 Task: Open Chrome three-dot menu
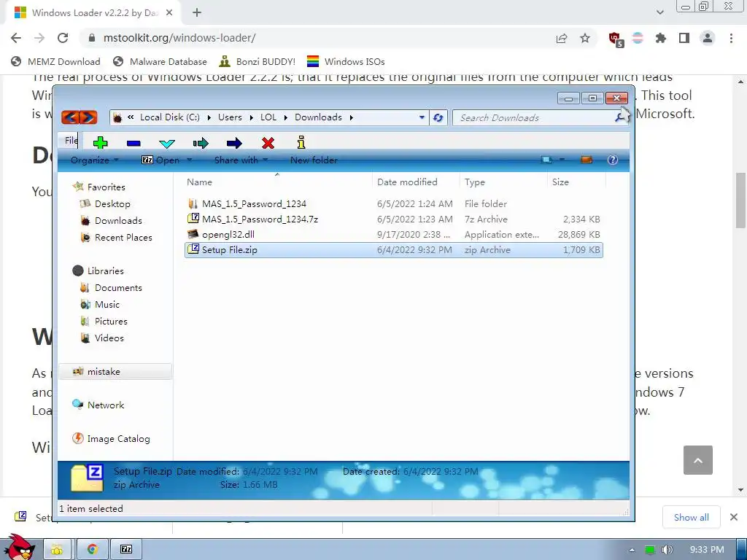(x=731, y=38)
